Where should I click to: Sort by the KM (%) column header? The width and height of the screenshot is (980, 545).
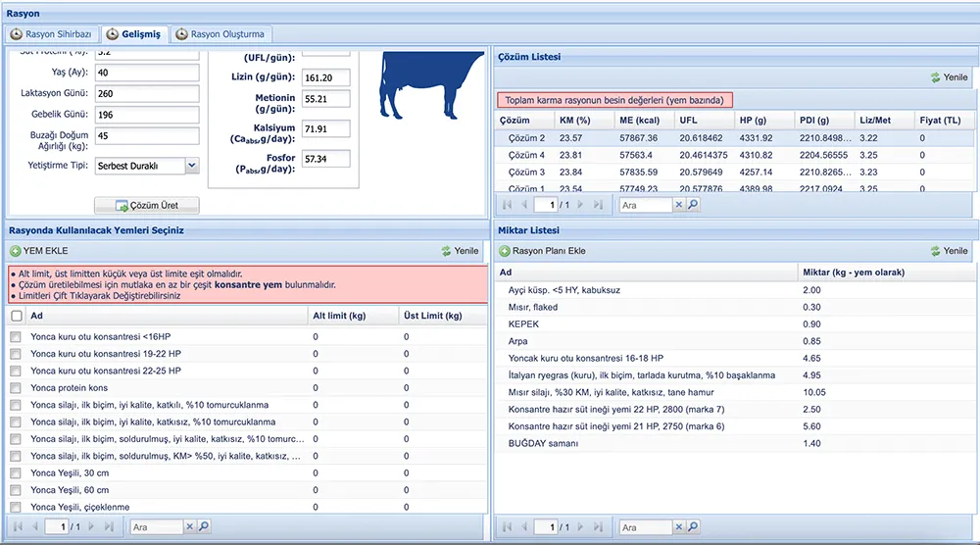point(573,120)
